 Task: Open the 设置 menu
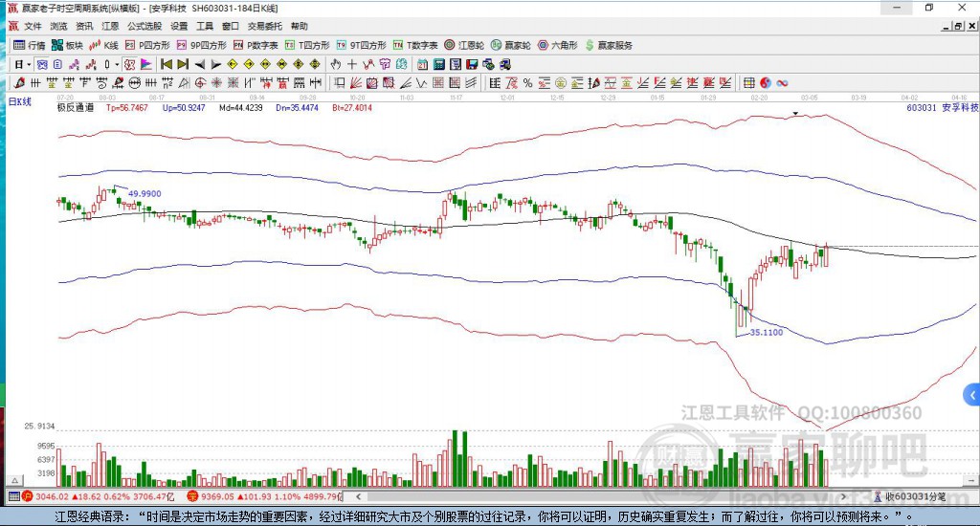coord(179,26)
